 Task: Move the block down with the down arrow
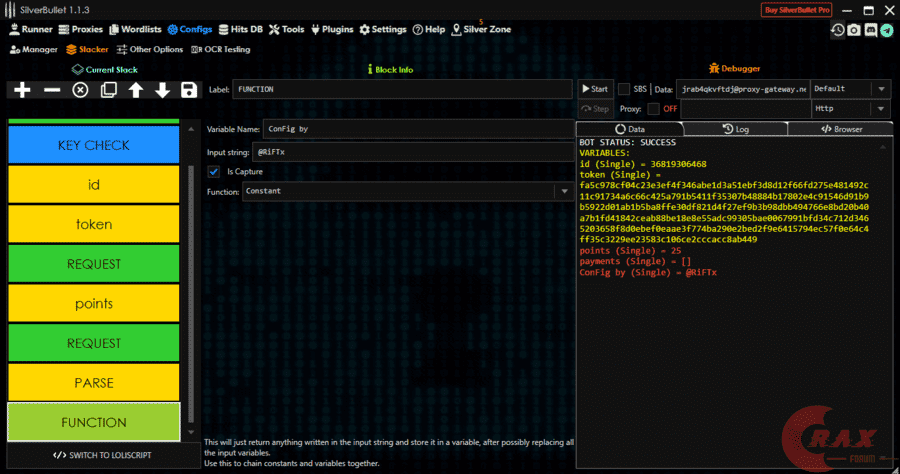click(x=162, y=90)
